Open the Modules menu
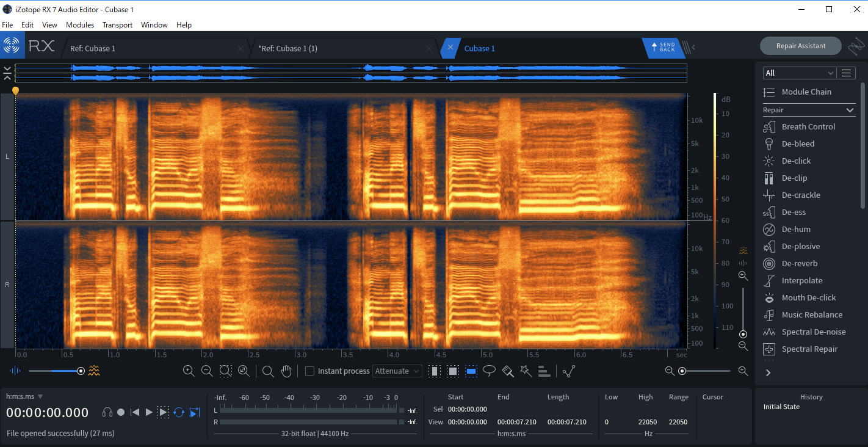Screen dimensions: 868x447 click(80, 25)
